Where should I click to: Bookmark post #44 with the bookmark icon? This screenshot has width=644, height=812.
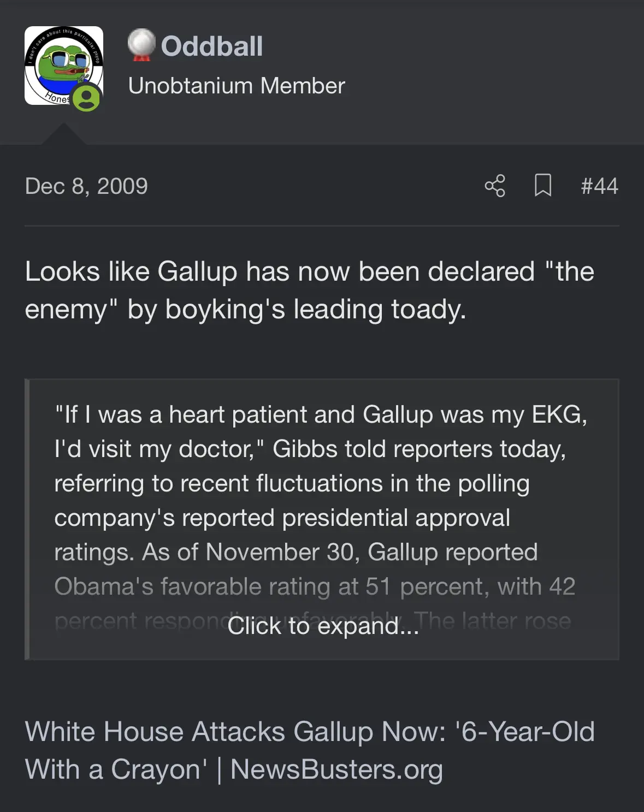[x=542, y=186]
